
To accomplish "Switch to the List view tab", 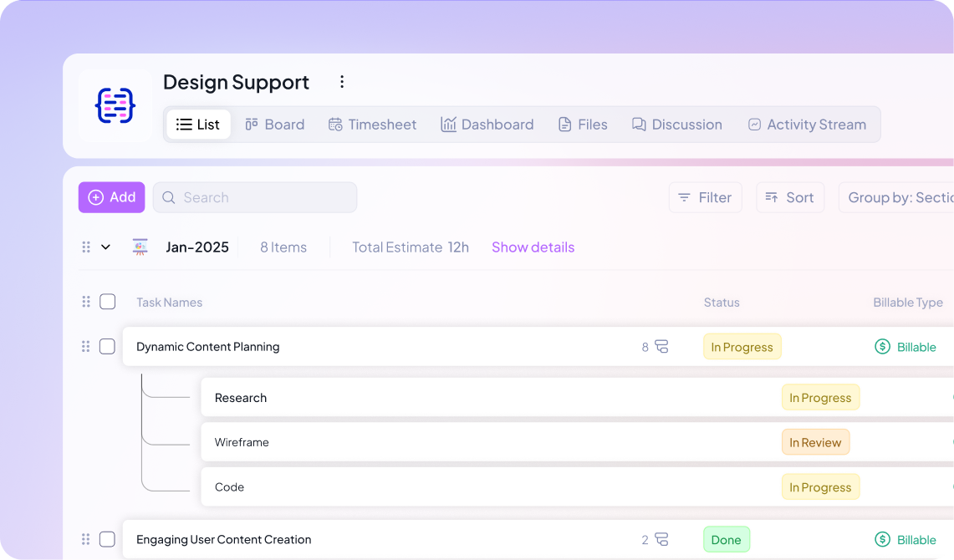I will [198, 125].
